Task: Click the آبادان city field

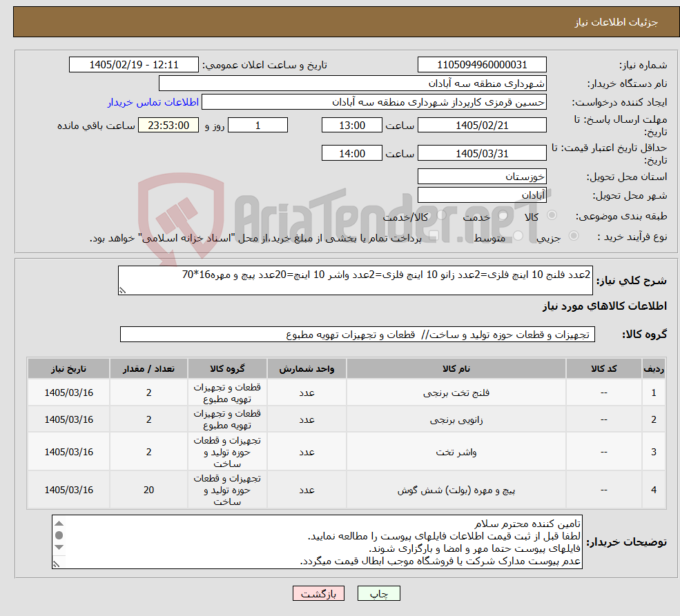Action: (482, 195)
